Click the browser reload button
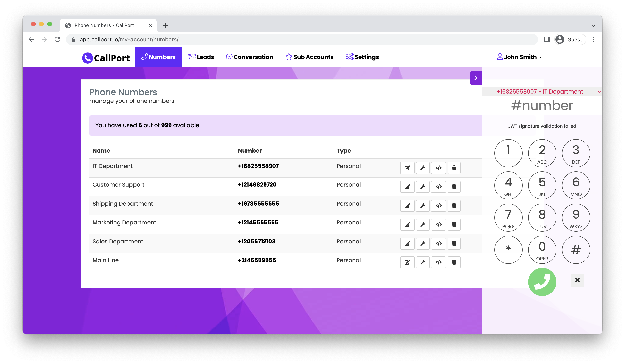 tap(57, 39)
